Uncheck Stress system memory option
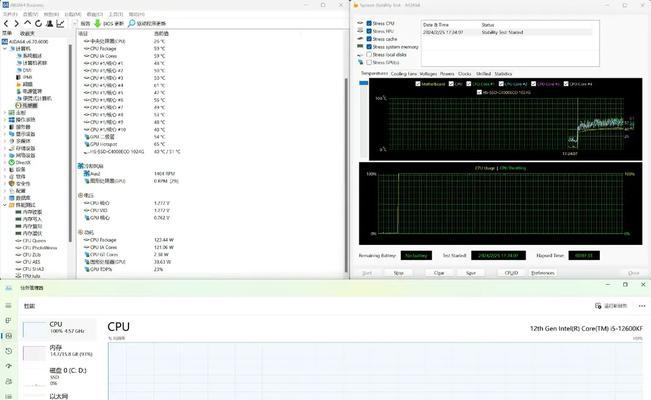This screenshot has height=400, width=651. [369, 47]
